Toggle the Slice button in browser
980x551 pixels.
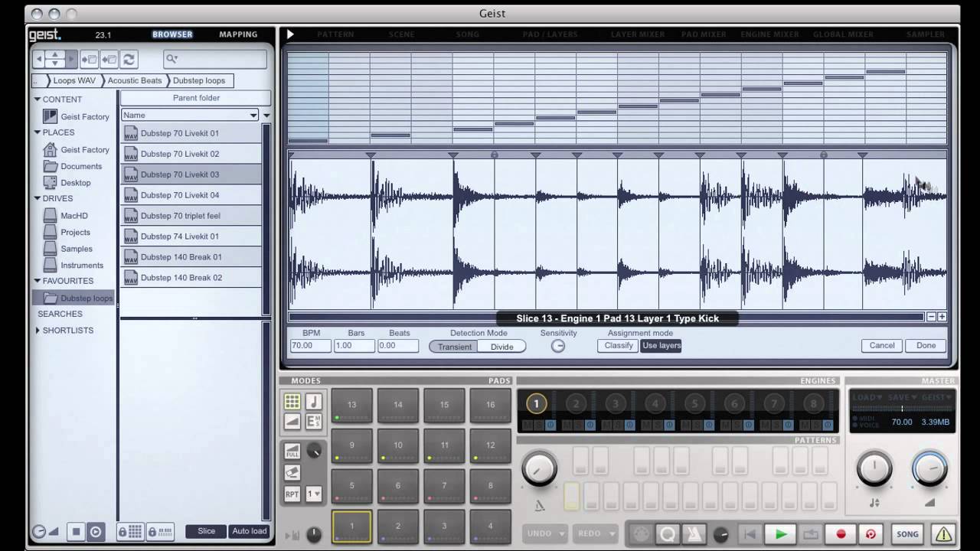207,531
